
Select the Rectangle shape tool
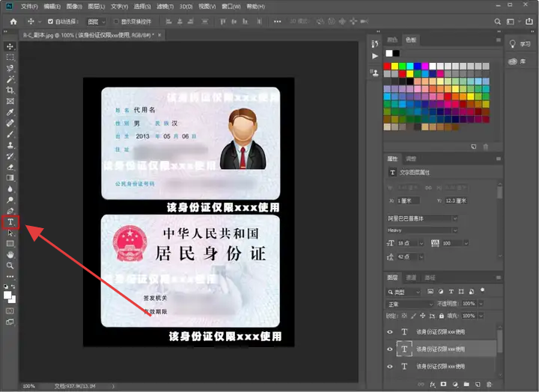[x=10, y=244]
